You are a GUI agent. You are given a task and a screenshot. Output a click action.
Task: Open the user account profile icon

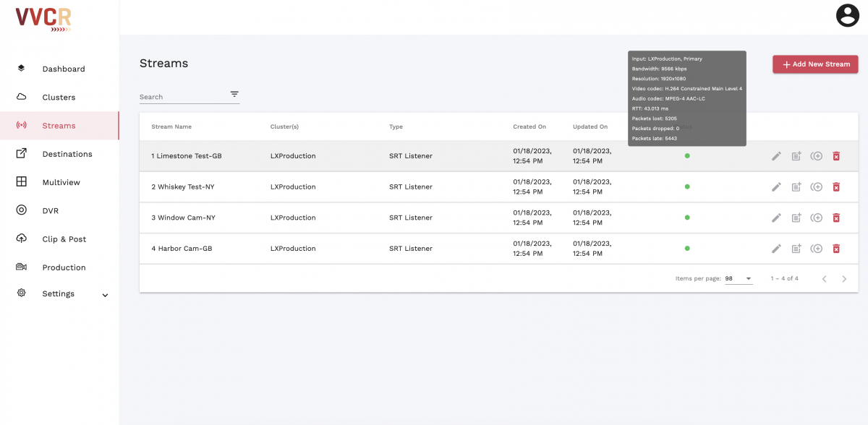(x=847, y=16)
